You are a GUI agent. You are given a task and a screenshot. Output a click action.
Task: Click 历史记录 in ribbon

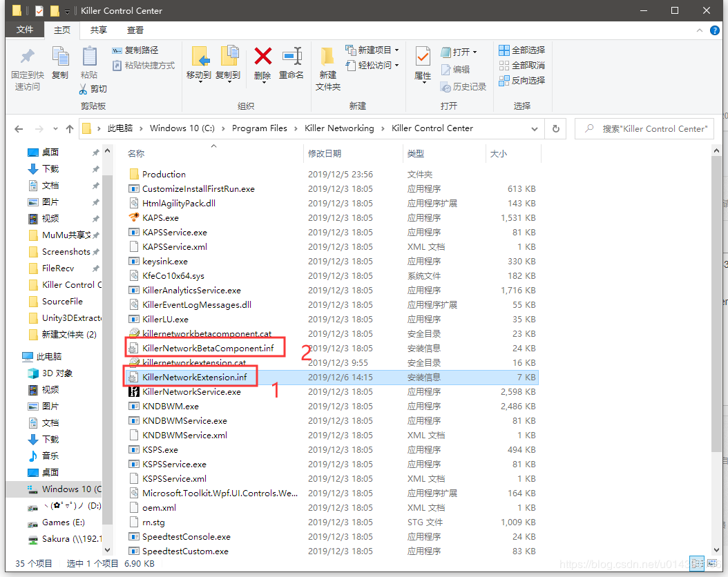click(463, 87)
